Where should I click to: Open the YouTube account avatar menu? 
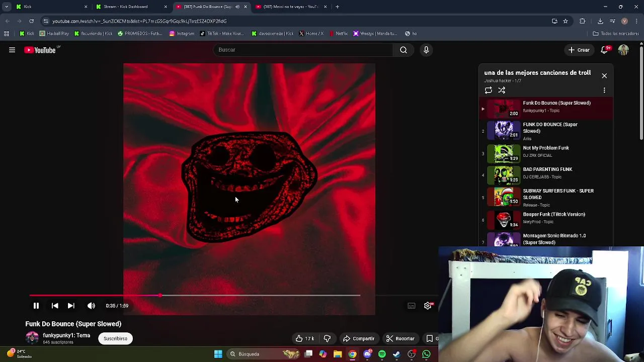[623, 50]
